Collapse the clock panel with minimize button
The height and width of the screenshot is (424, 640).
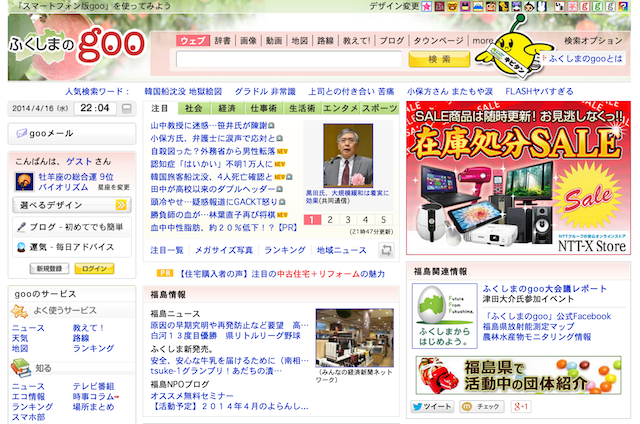[x=127, y=109]
